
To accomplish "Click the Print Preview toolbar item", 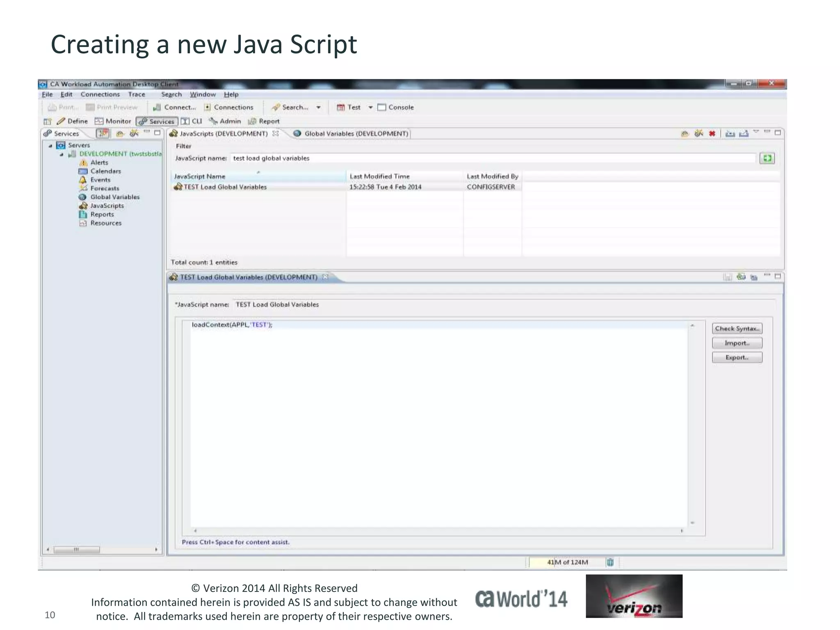I will pos(112,107).
